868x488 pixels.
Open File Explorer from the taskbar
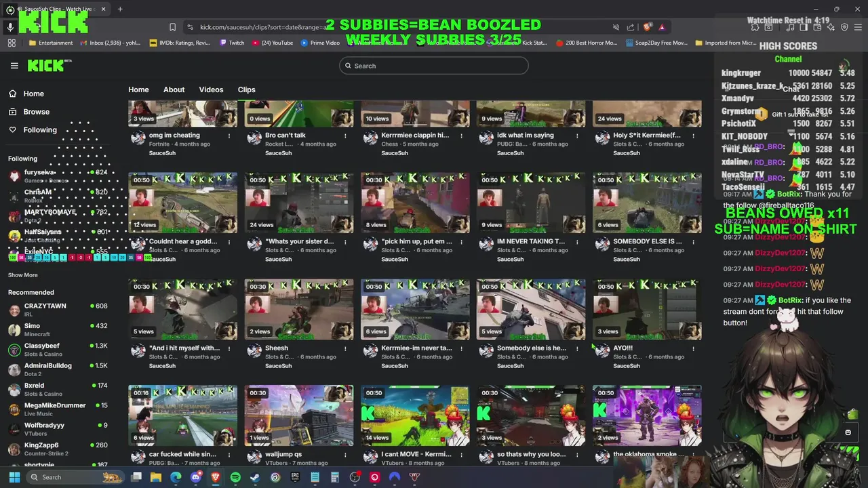(x=156, y=477)
